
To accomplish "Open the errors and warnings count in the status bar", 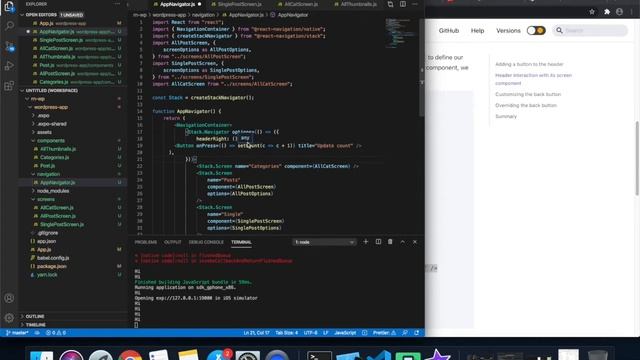I will 56,333.
